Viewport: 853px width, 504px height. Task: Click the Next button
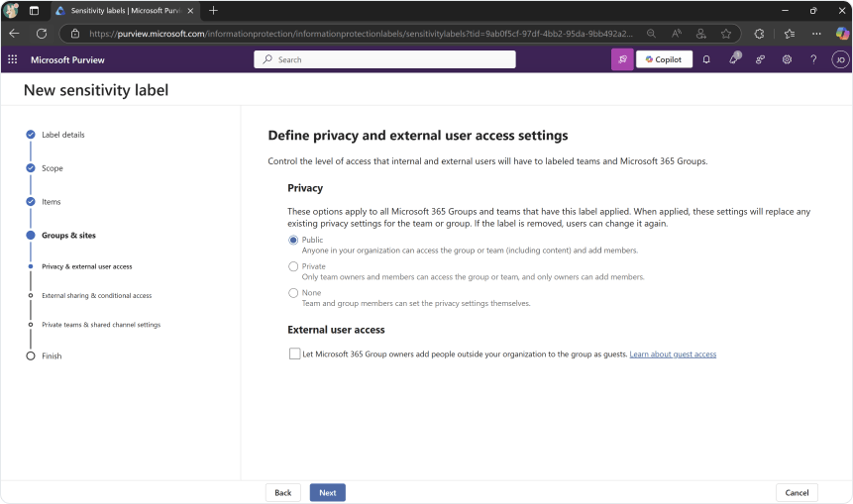point(328,492)
